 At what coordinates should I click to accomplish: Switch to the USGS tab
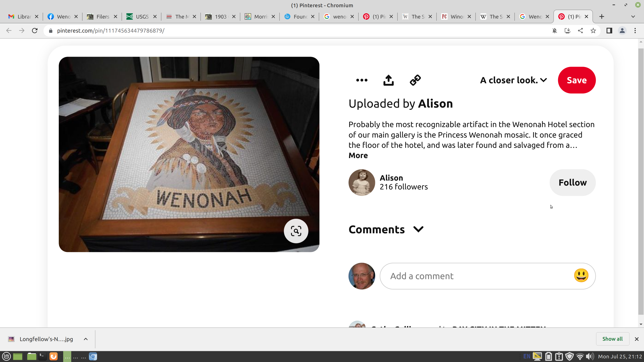coord(141,16)
